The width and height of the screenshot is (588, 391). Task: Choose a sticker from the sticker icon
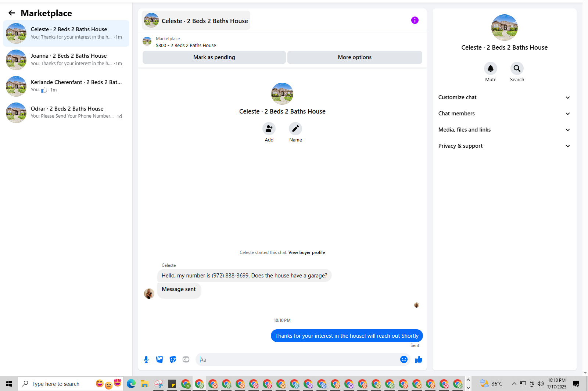click(173, 359)
